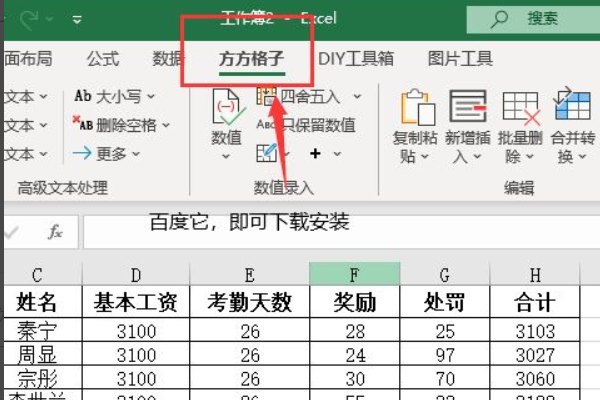
Task: Expand the plus sign dropdown arrow
Action: point(337,154)
